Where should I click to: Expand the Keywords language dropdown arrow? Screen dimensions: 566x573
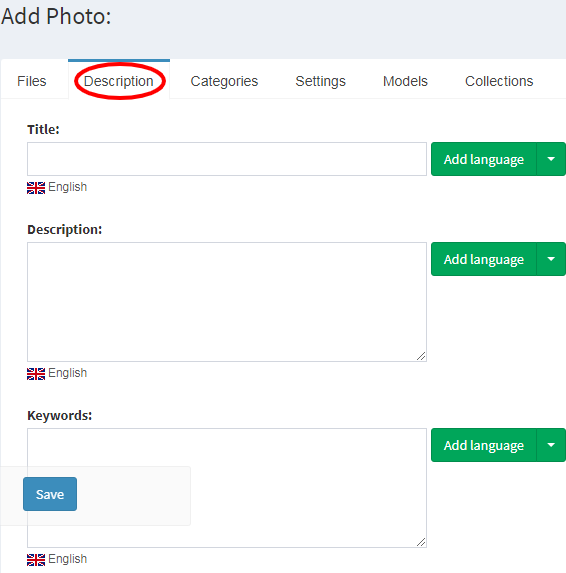(x=551, y=445)
